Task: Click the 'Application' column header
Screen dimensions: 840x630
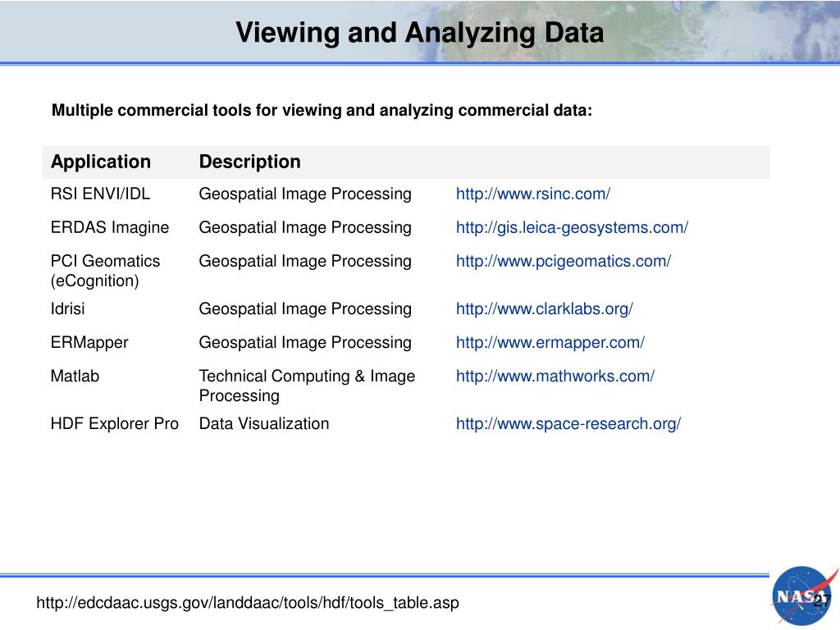Action: (101, 162)
